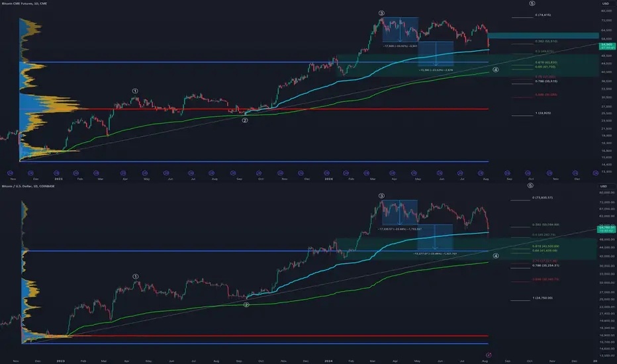
Task: Click the green 54,960 current price label
Action: pos(606,46)
